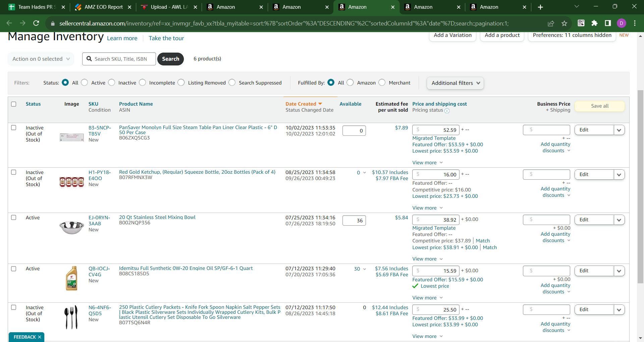
Task: Open the share page icon in address bar
Action: [x=551, y=23]
